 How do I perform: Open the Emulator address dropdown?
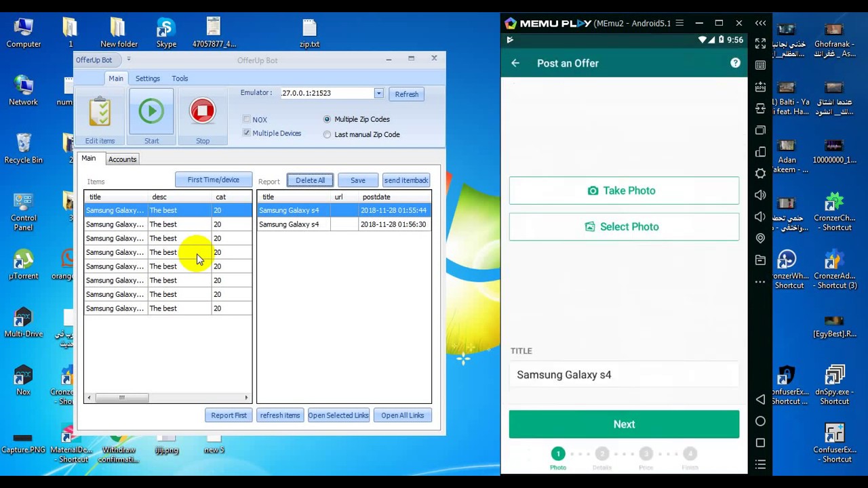378,93
